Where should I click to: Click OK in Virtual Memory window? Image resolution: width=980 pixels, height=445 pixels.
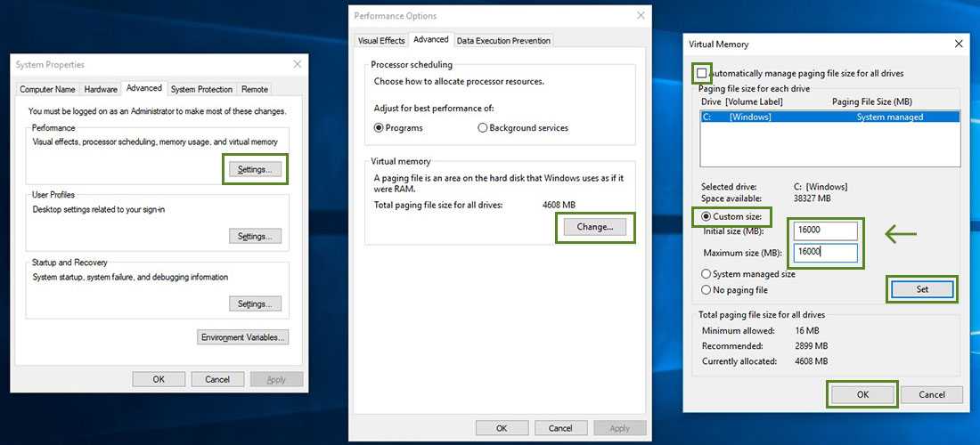[x=862, y=394]
